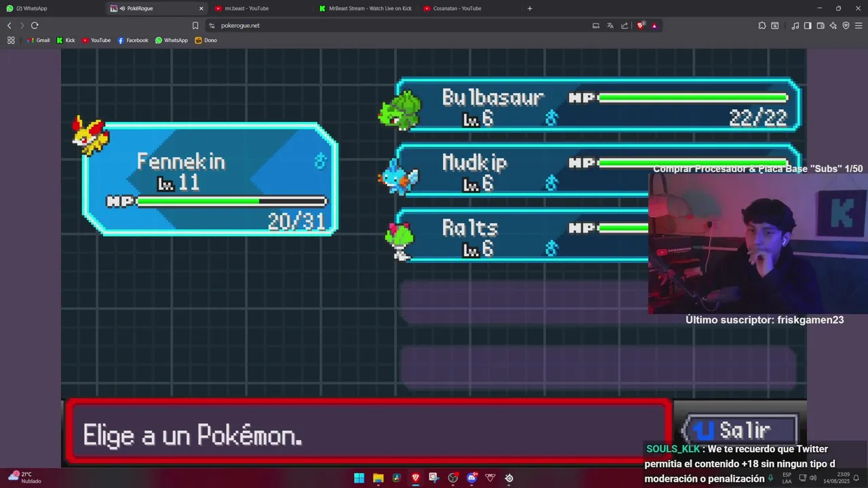
Task: Click the male gender symbol next to Fennekin
Action: coord(320,161)
